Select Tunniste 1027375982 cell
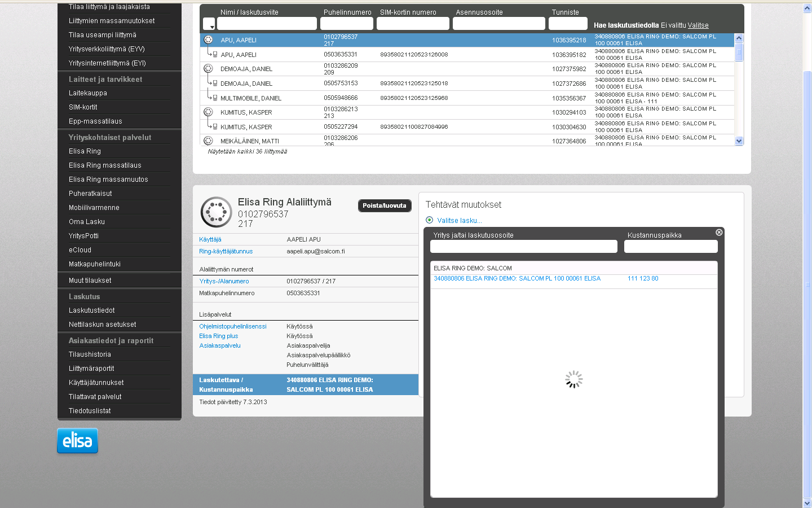Screen dimensions: 812x508 click(569, 69)
